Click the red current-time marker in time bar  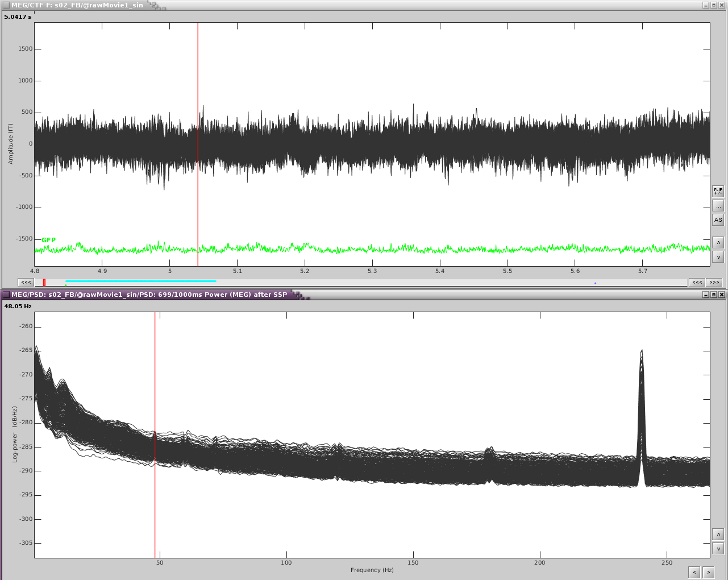44,283
